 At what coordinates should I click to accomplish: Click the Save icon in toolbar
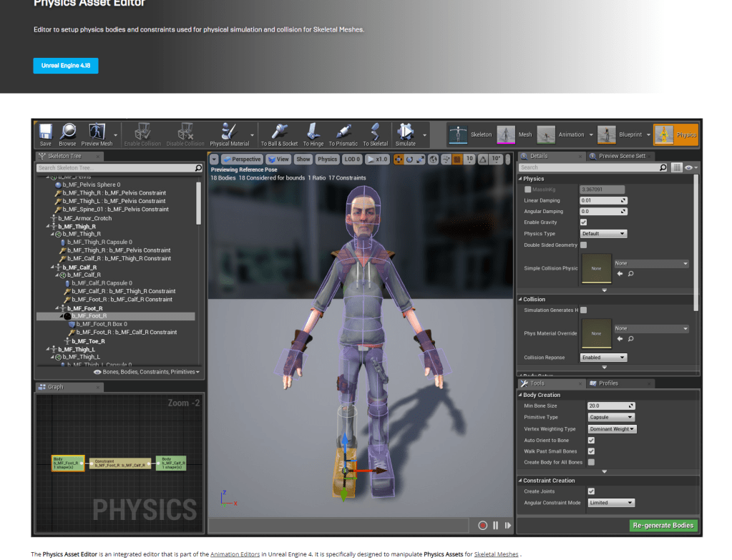tap(46, 132)
